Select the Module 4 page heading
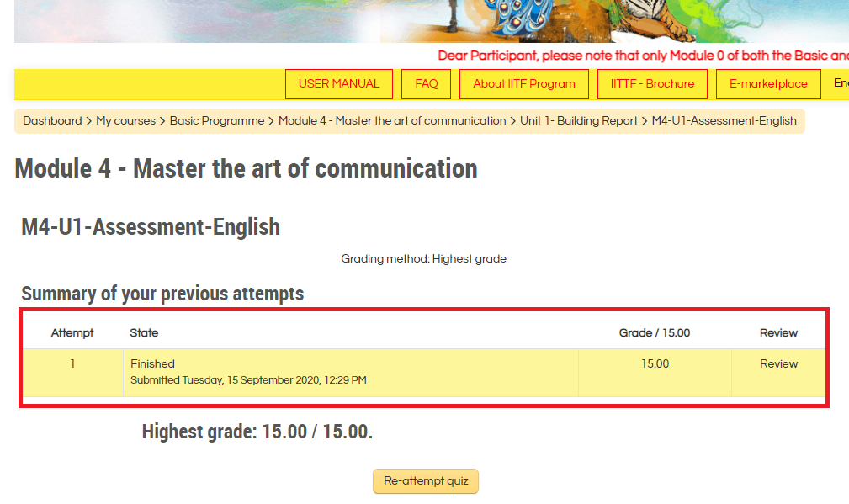The width and height of the screenshot is (849, 504). click(x=246, y=168)
